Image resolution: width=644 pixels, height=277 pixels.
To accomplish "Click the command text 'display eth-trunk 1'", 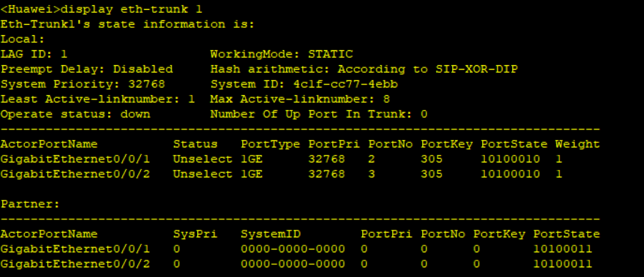I will click(131, 9).
